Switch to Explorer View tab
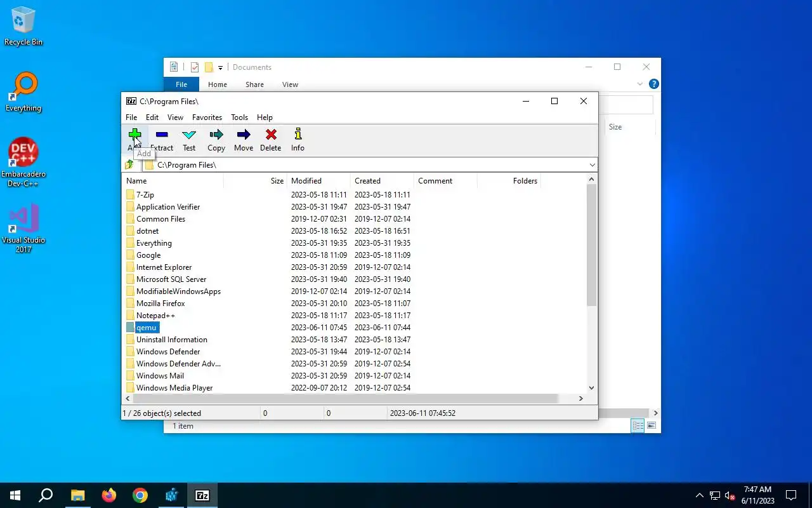Image resolution: width=812 pixels, height=508 pixels. (290, 84)
